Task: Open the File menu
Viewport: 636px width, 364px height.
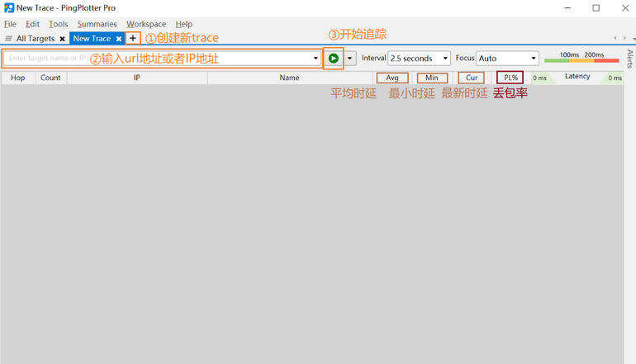Action: (10, 24)
